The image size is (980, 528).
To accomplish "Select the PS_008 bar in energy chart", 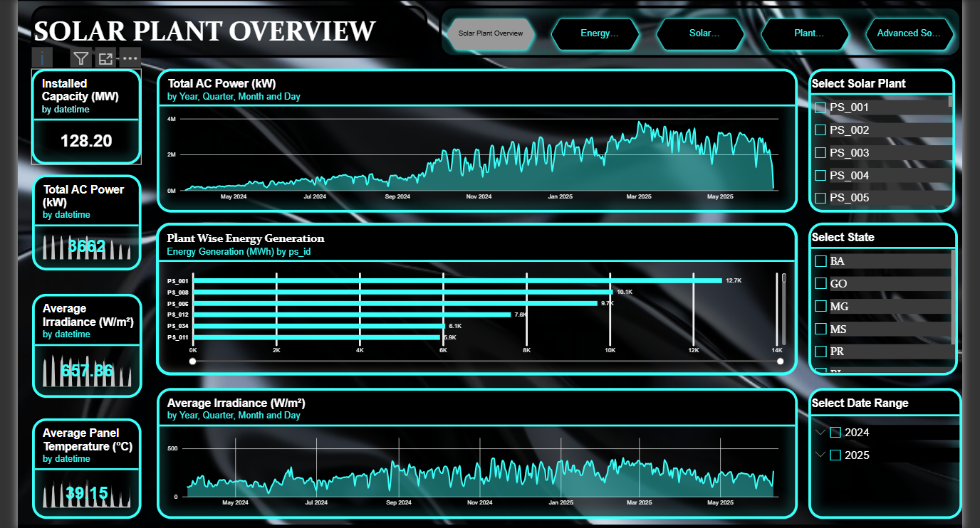I will [403, 292].
